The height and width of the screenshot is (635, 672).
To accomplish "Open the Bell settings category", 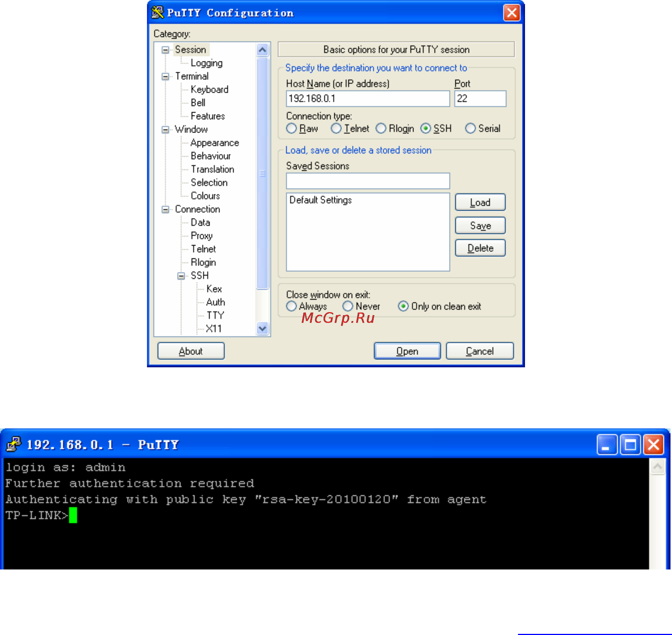I will click(x=198, y=103).
